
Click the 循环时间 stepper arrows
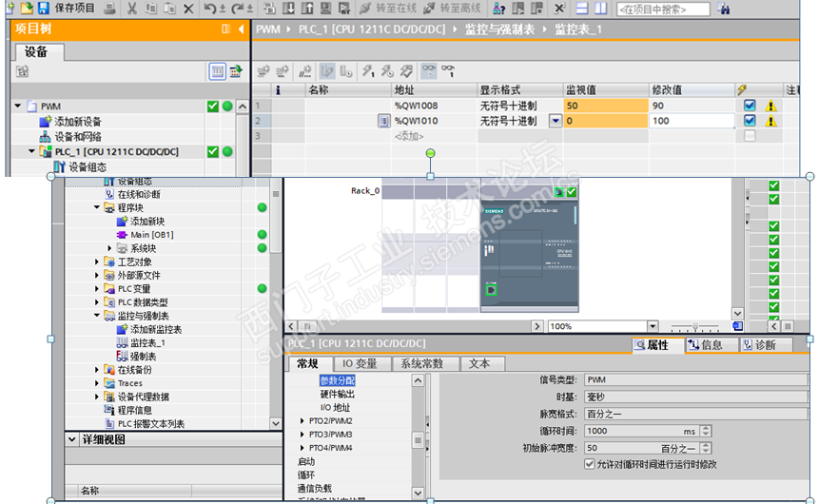706,431
